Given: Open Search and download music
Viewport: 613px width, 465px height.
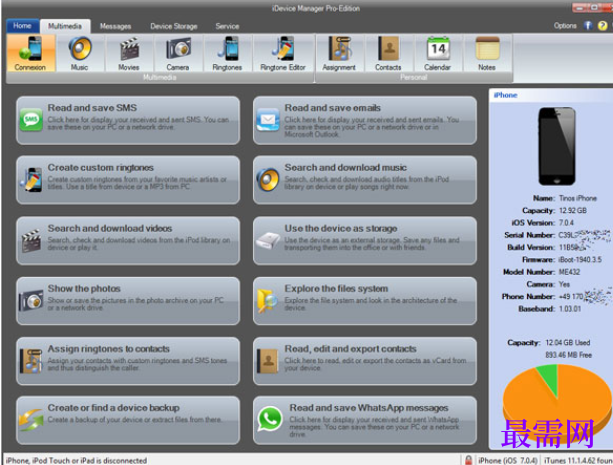Looking at the screenshot, I should point(365,180).
